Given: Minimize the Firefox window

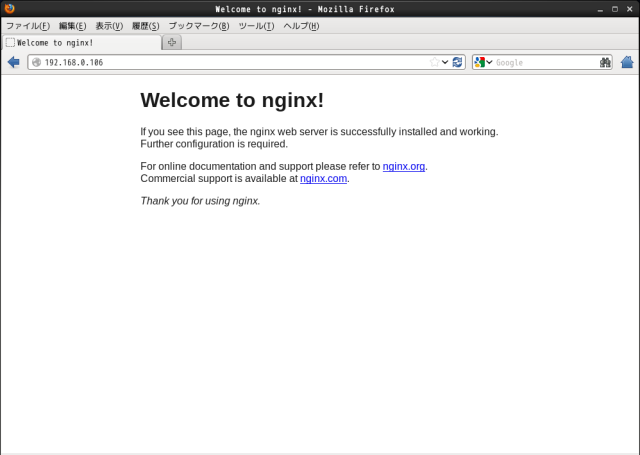Looking at the screenshot, I should tap(600, 9).
